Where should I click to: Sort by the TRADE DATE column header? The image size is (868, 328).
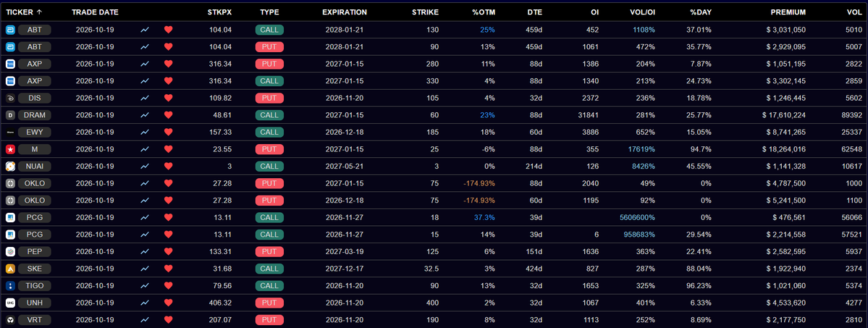click(x=96, y=12)
